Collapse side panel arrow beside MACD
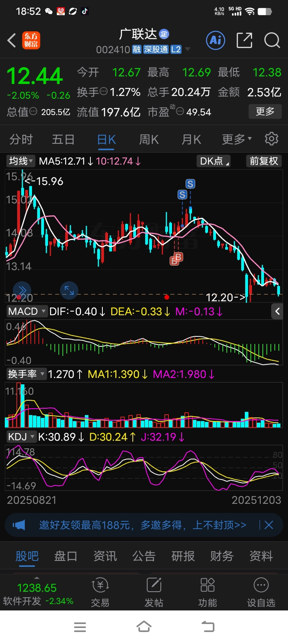The height and width of the screenshot is (644, 288). tap(278, 311)
